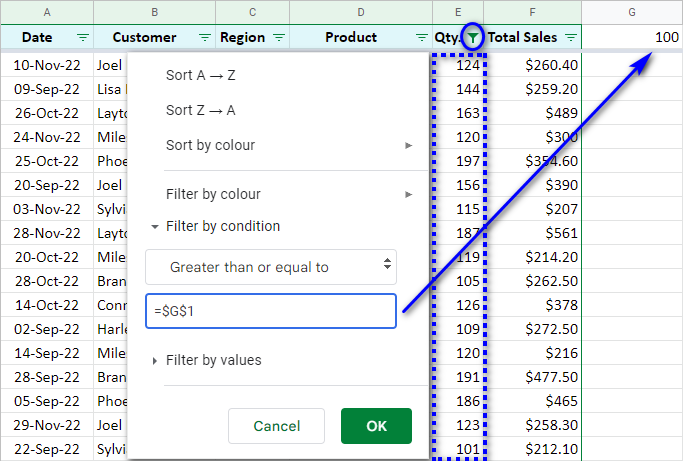Select column E header
This screenshot has width=683, height=461.
[458, 12]
